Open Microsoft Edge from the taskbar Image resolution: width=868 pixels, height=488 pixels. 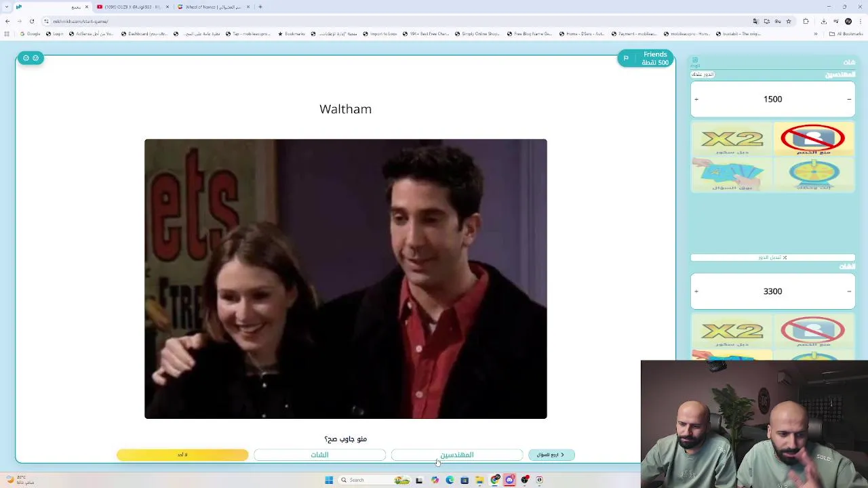(450, 480)
